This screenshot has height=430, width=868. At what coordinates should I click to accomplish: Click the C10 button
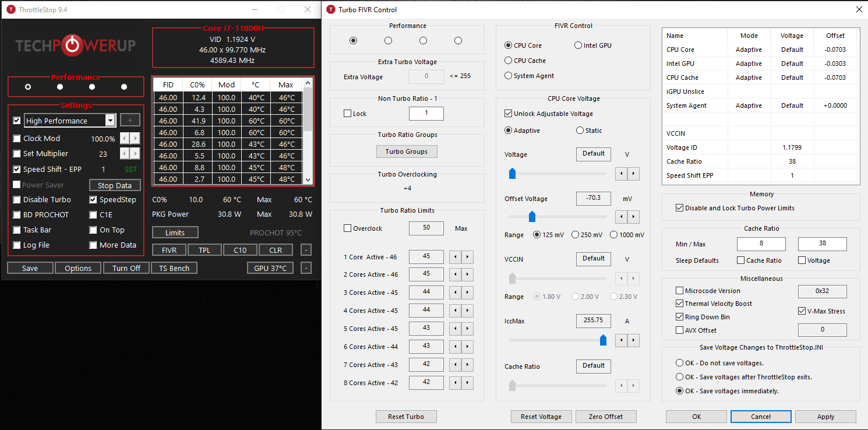[240, 250]
